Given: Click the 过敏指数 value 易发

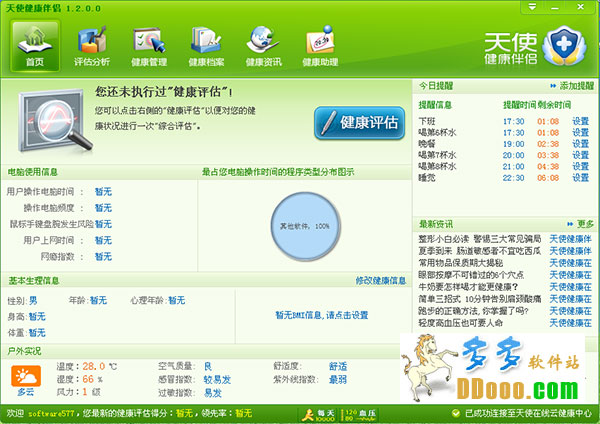Looking at the screenshot, I should (x=213, y=393).
